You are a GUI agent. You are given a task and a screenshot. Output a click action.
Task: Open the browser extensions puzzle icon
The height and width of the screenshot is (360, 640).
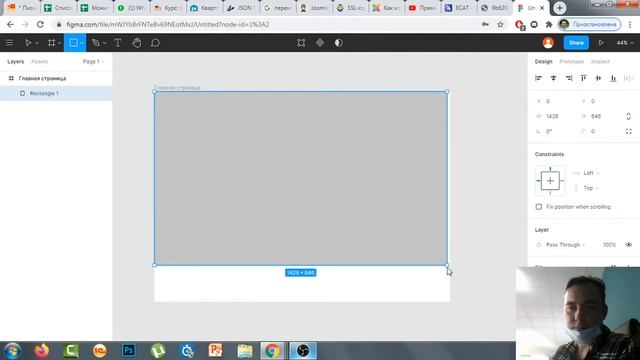(x=549, y=24)
